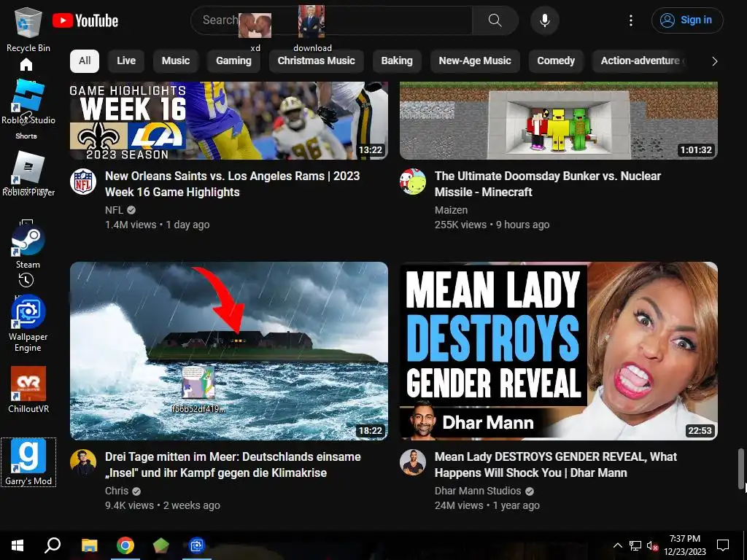Click the page vertical scrollbar thumb

click(741, 469)
